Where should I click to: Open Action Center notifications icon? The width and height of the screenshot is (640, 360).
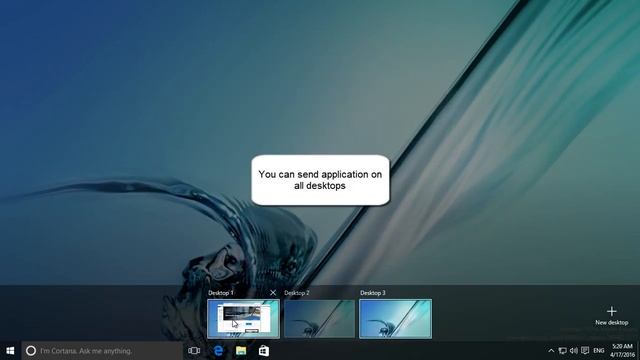click(x=585, y=351)
